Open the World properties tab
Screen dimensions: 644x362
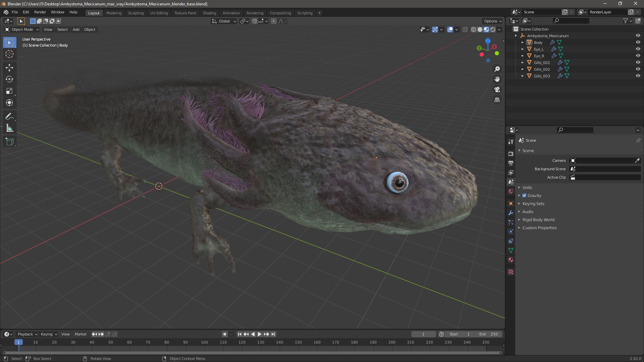[x=511, y=191]
